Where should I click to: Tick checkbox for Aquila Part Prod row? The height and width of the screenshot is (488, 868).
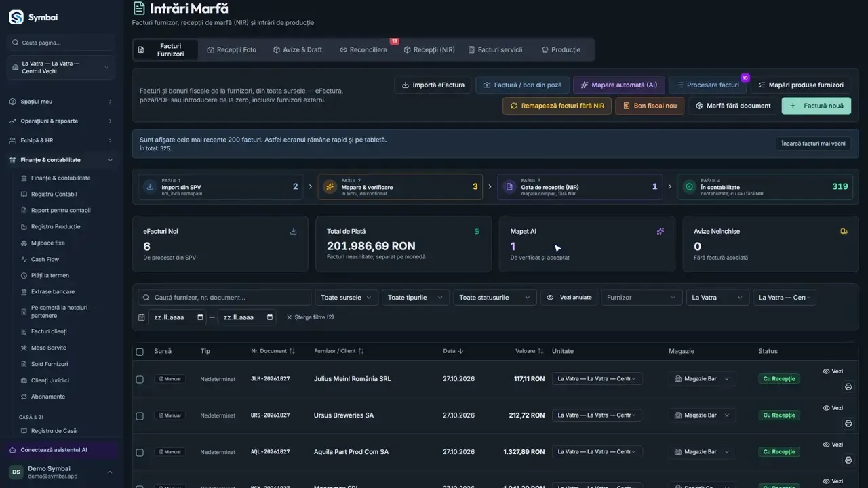(x=140, y=453)
